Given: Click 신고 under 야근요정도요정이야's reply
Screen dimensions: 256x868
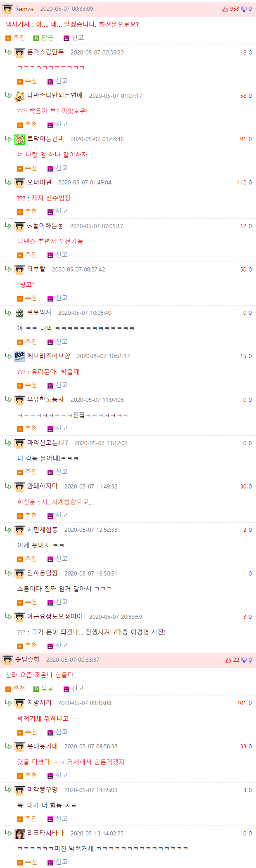Looking at the screenshot, I should 57,646.
